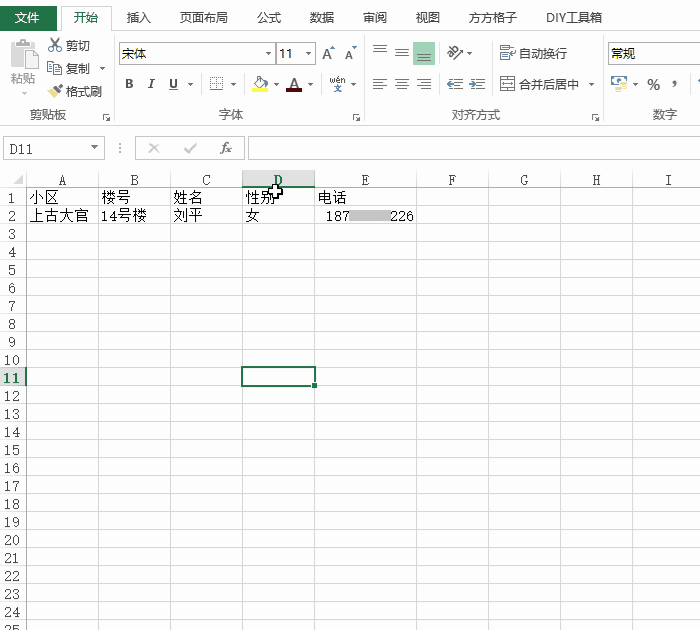Open the DIY工具箱 tab
Screen dimensions: 700x630
pyautogui.click(x=574, y=18)
